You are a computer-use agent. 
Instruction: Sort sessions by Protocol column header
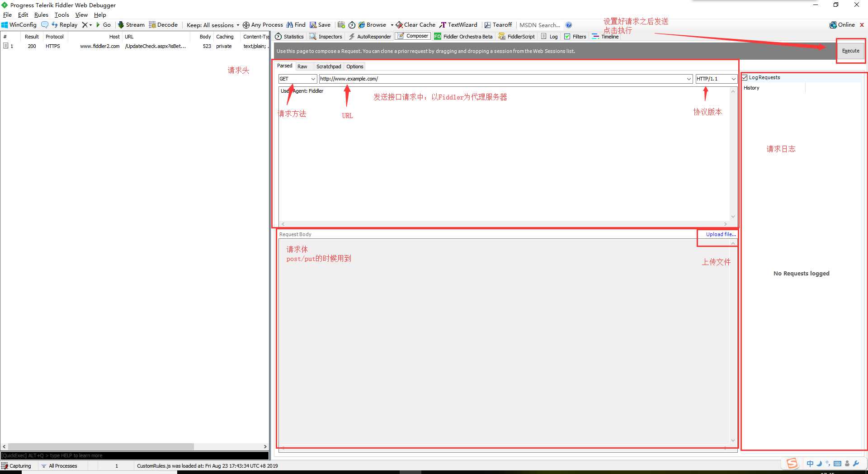tap(55, 37)
